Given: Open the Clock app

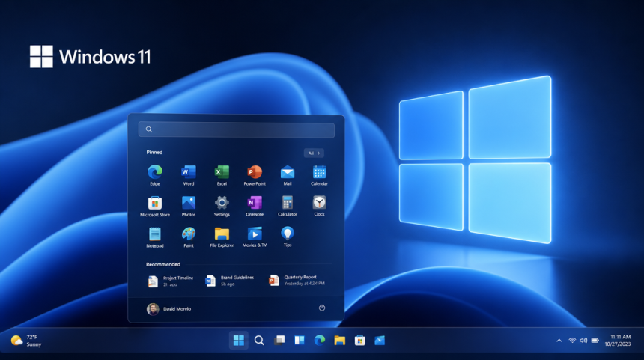Looking at the screenshot, I should point(319,206).
